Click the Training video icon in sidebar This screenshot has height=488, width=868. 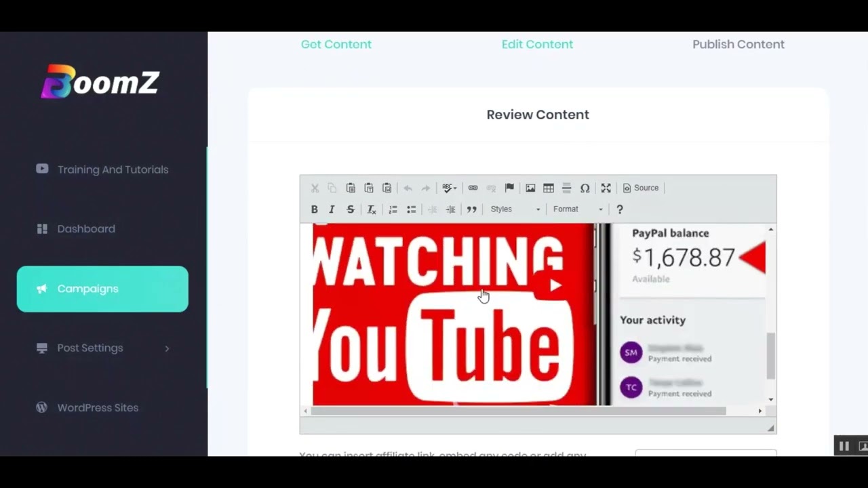[x=42, y=169]
